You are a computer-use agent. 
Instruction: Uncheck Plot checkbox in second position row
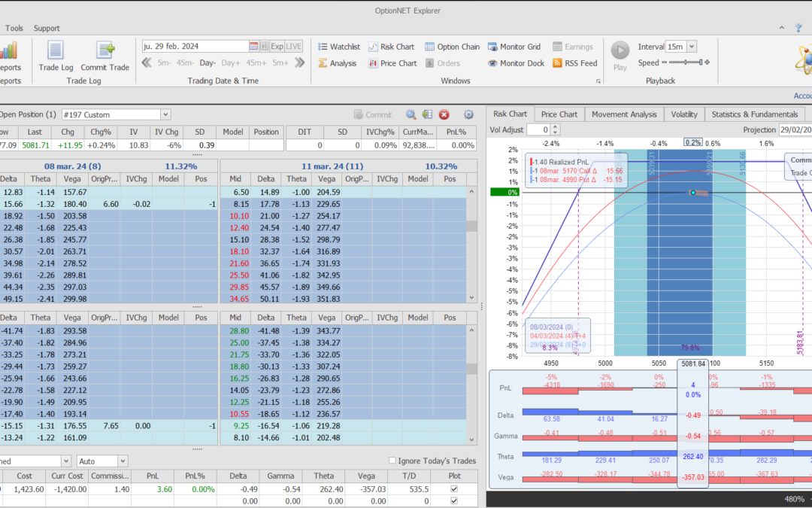pos(453,500)
